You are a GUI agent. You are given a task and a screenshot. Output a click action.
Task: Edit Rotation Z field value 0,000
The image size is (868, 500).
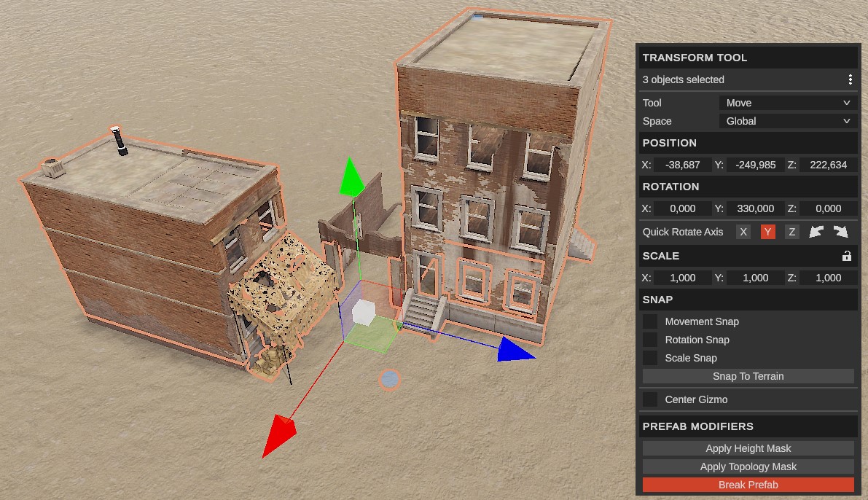coord(828,208)
